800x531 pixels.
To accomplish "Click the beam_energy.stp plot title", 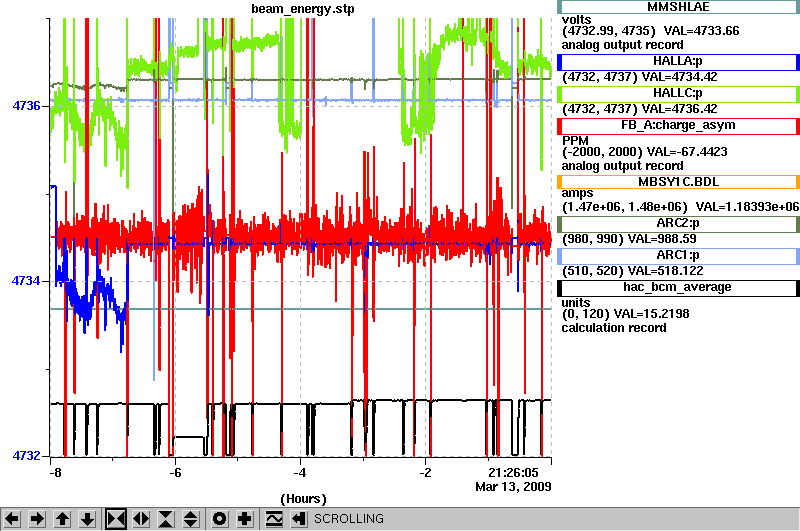I will click(x=303, y=9).
